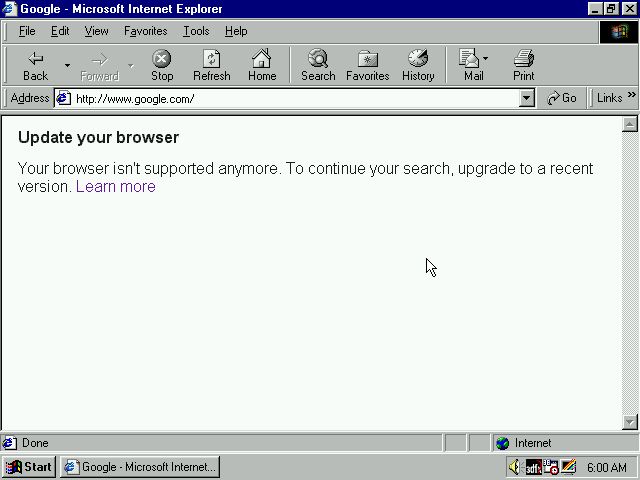Open the Edit menu
The image size is (640, 480).
pos(60,31)
